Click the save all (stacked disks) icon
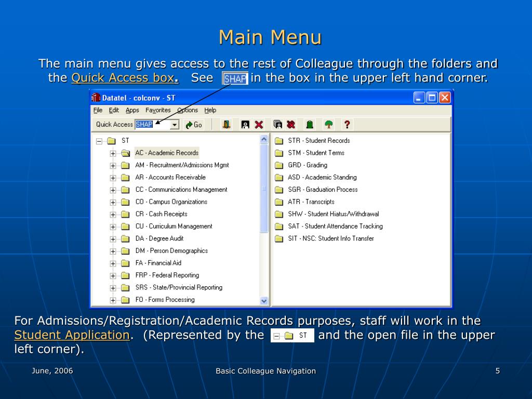The width and height of the screenshot is (532, 399). point(278,125)
